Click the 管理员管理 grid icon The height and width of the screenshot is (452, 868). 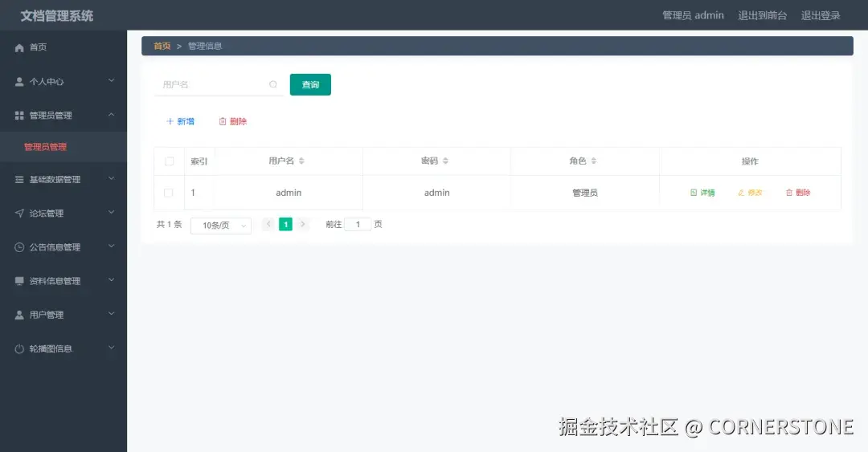pyautogui.click(x=19, y=116)
